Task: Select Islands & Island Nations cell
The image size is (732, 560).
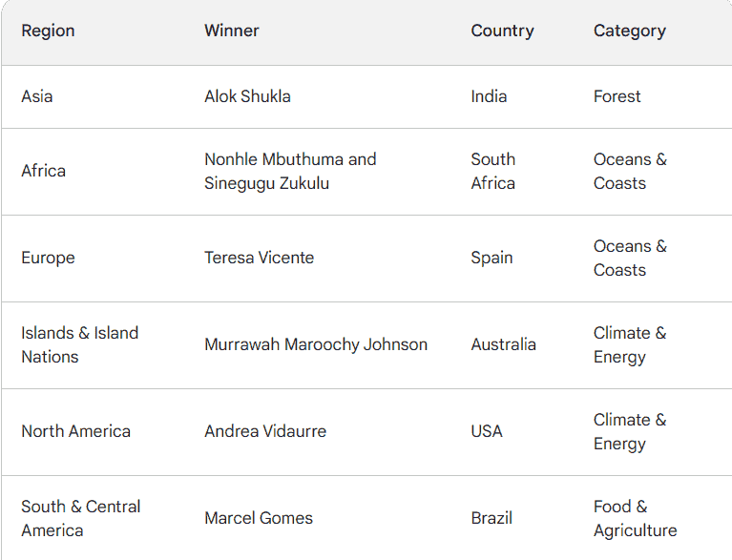Action: coord(80,344)
